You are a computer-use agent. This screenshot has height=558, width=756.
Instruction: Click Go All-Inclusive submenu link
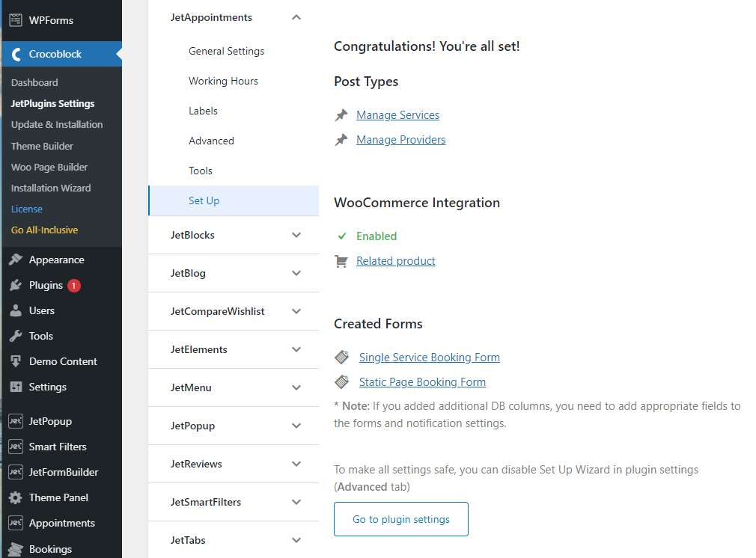point(44,230)
